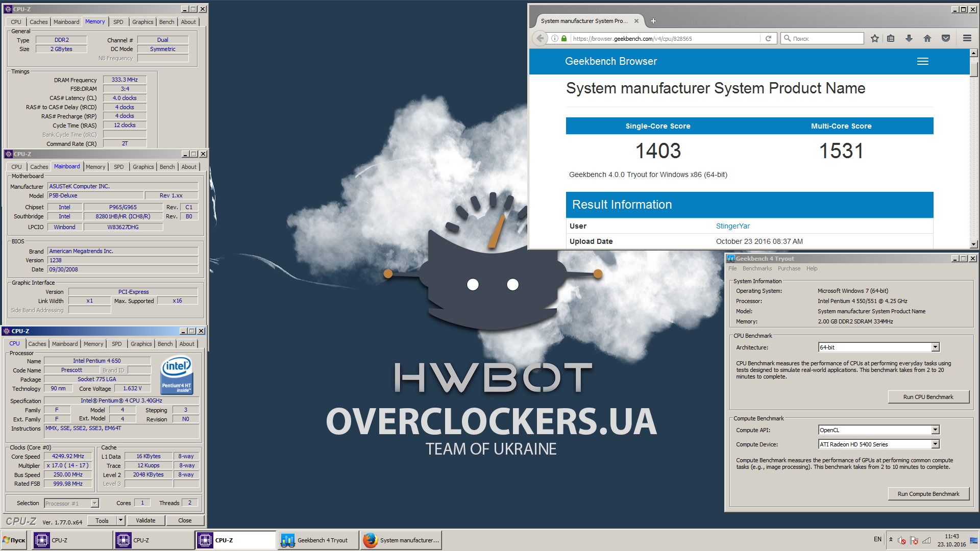Image resolution: width=980 pixels, height=551 pixels.
Task: Open the Benchmarks menu in Geekbench 4
Action: [757, 268]
